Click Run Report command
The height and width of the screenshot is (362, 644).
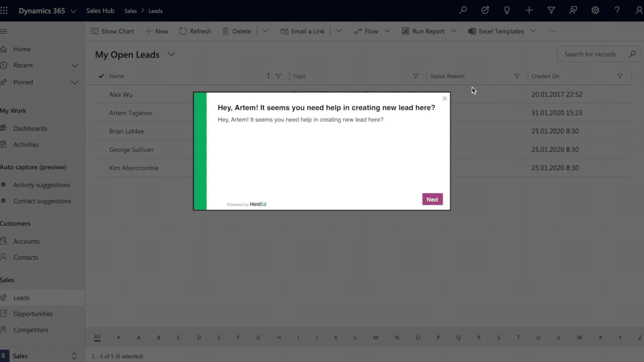pyautogui.click(x=423, y=31)
